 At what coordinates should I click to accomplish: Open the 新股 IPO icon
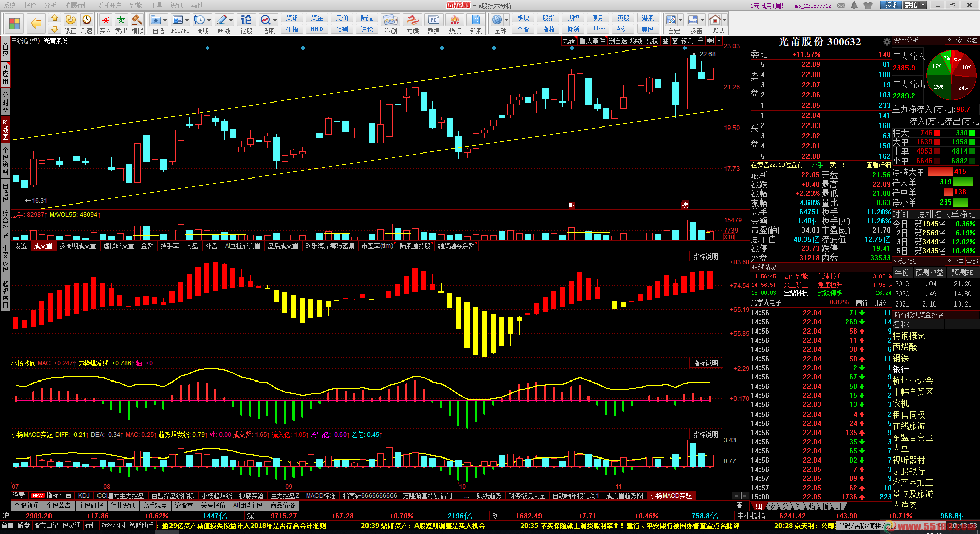476,20
